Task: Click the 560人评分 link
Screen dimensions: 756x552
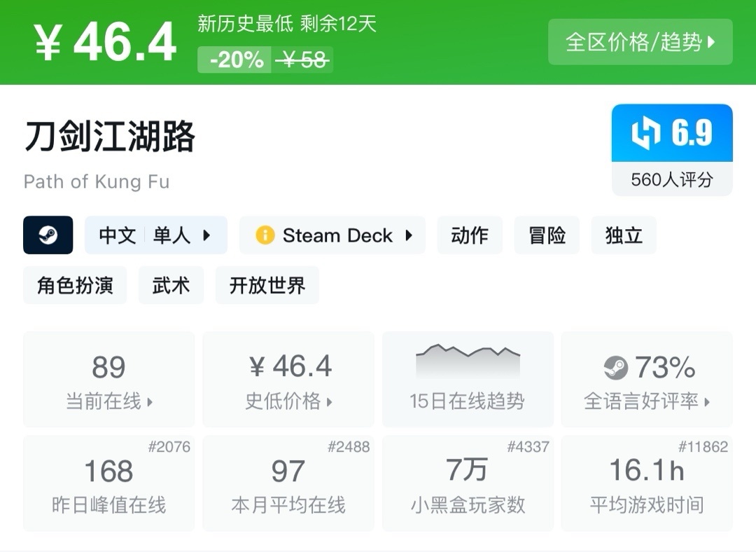Action: pyautogui.click(x=671, y=180)
